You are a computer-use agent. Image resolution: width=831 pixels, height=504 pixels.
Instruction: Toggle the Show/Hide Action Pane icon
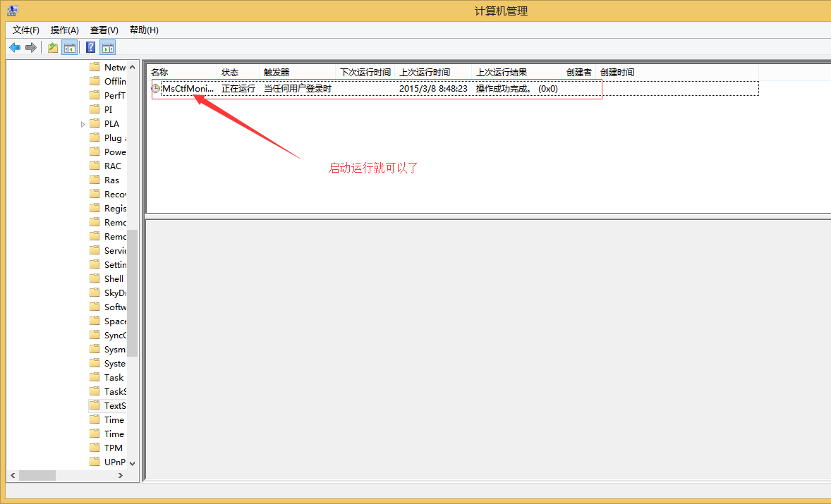pyautogui.click(x=108, y=48)
